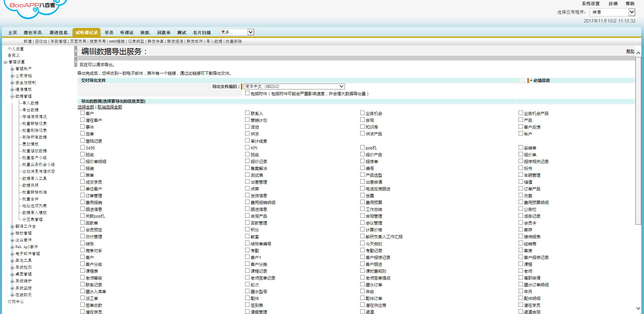Viewport: 644px width, 314px height.
Task: Tick the 潜在客户 checkbox
Action: pyautogui.click(x=82, y=120)
